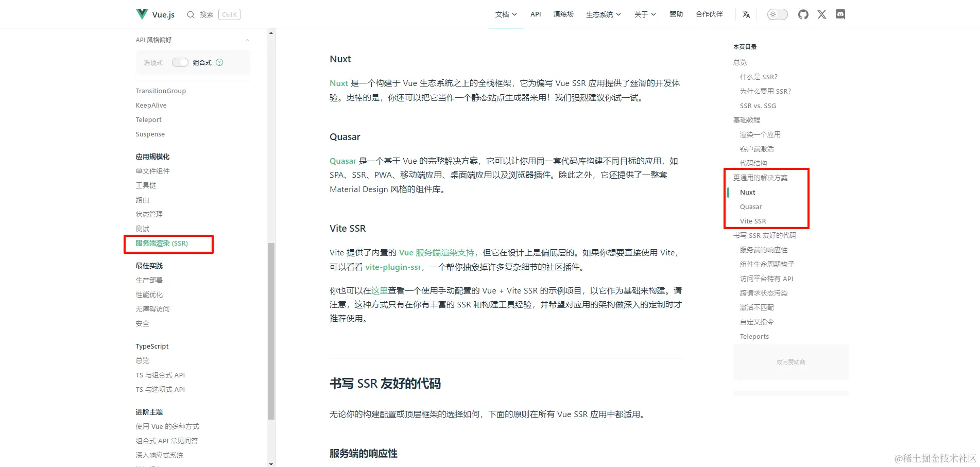Open the Discord community icon
The width and height of the screenshot is (980, 467).
click(x=840, y=14)
